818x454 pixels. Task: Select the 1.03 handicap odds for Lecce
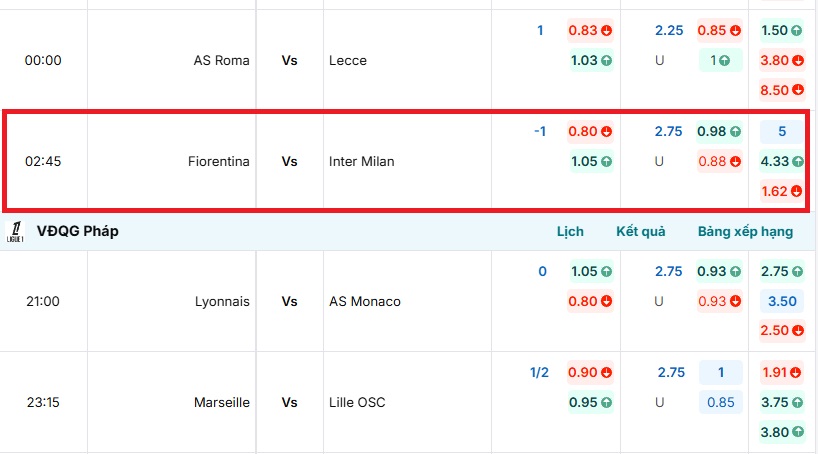590,60
